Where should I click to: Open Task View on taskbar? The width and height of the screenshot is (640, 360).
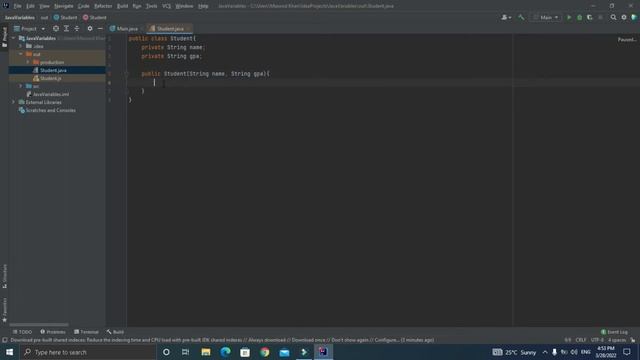(185, 352)
